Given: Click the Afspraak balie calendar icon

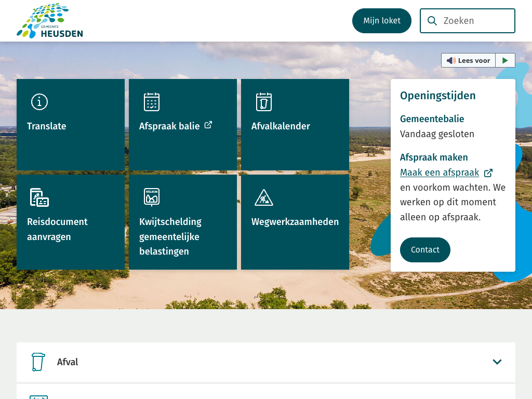Looking at the screenshot, I should click(152, 102).
